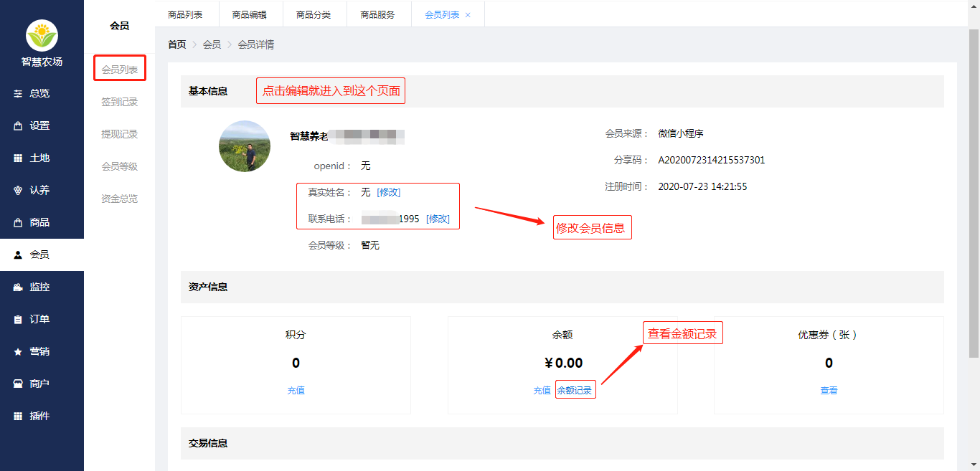Image resolution: width=980 pixels, height=471 pixels.
Task: Open 提现记录 in the submenu
Action: coord(119,134)
